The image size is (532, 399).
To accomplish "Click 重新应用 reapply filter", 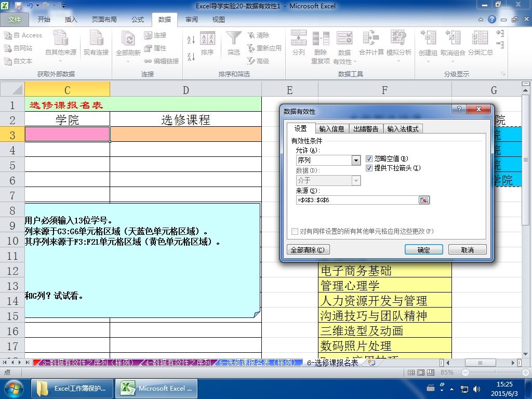I will (264, 48).
